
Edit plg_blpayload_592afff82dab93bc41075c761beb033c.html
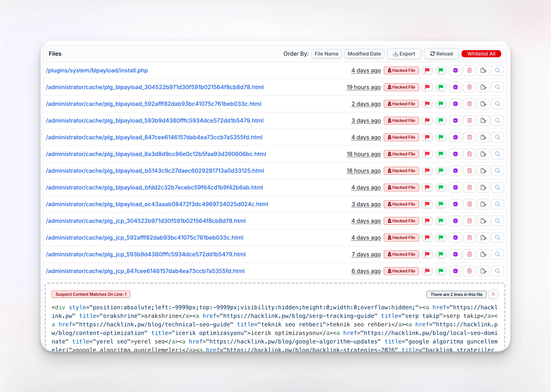pyautogui.click(x=484, y=104)
